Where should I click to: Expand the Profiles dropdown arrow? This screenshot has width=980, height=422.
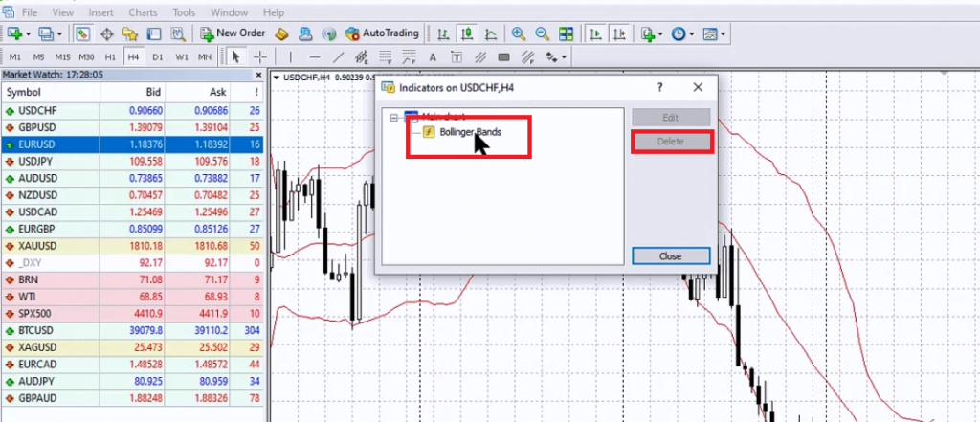59,33
